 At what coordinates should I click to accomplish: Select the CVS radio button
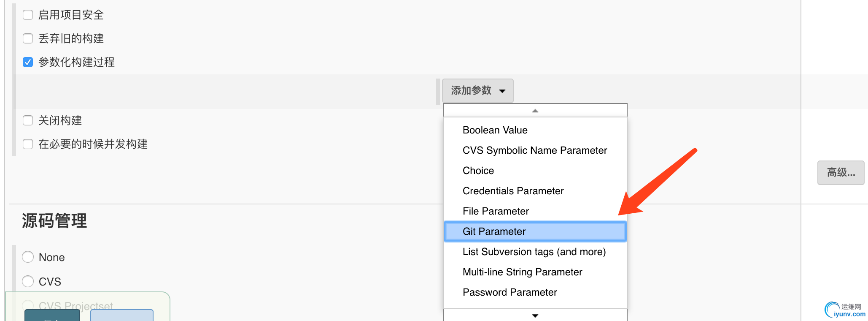[28, 281]
